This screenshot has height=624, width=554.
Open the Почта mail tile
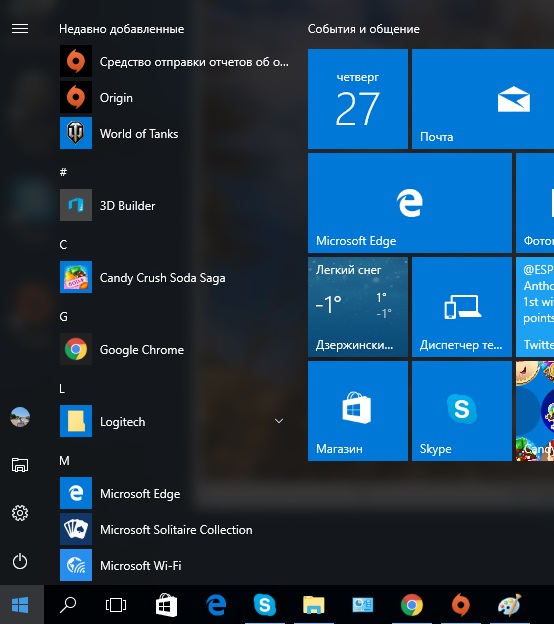[483, 99]
